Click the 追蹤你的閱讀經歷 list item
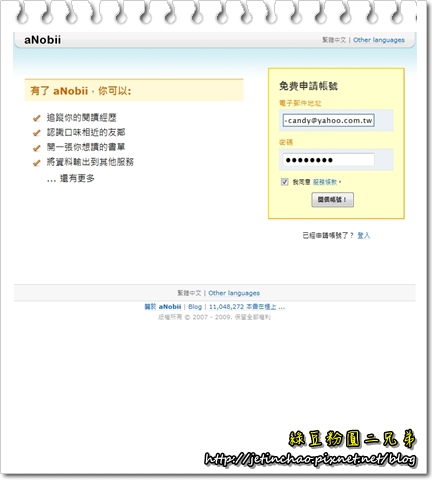Image resolution: width=432 pixels, height=480 pixels. pos(82,117)
